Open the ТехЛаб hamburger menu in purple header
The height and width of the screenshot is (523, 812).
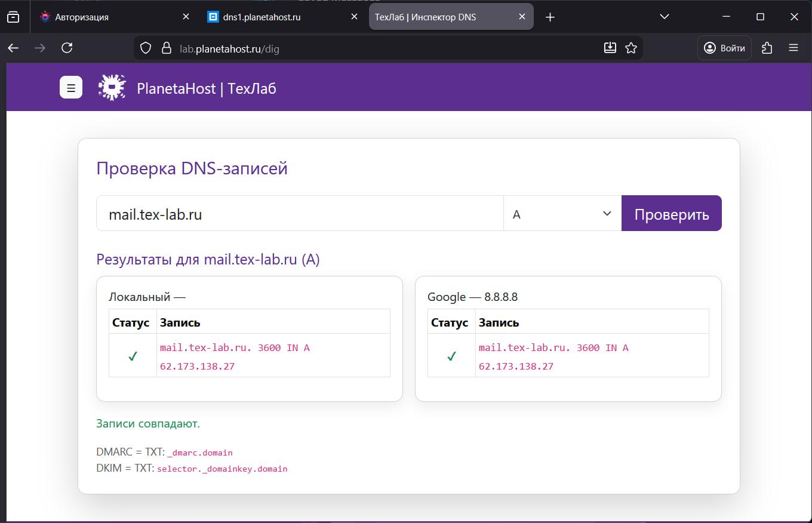pyautogui.click(x=70, y=87)
